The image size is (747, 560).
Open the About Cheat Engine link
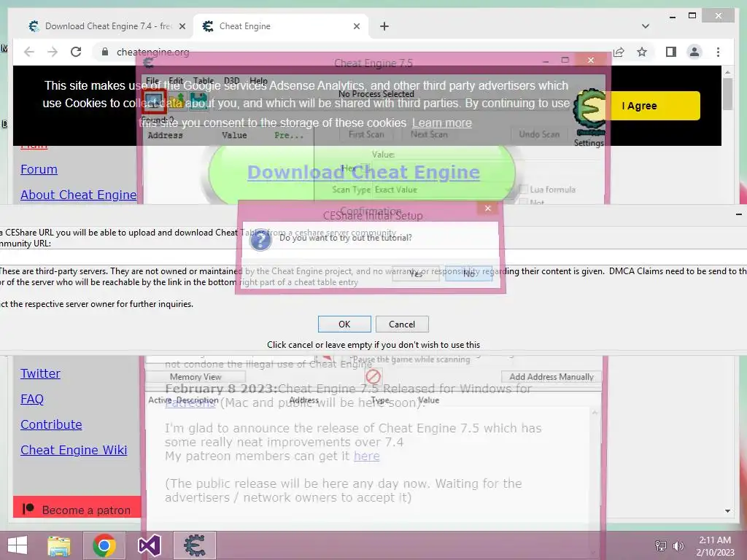(x=78, y=195)
